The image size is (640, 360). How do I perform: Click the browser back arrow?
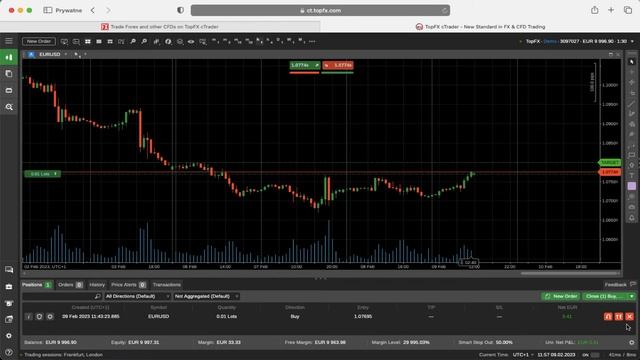[93, 10]
